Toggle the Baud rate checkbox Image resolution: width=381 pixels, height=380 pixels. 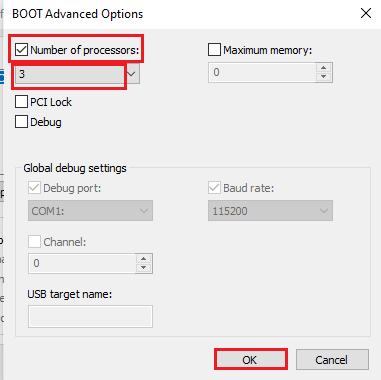(x=214, y=188)
